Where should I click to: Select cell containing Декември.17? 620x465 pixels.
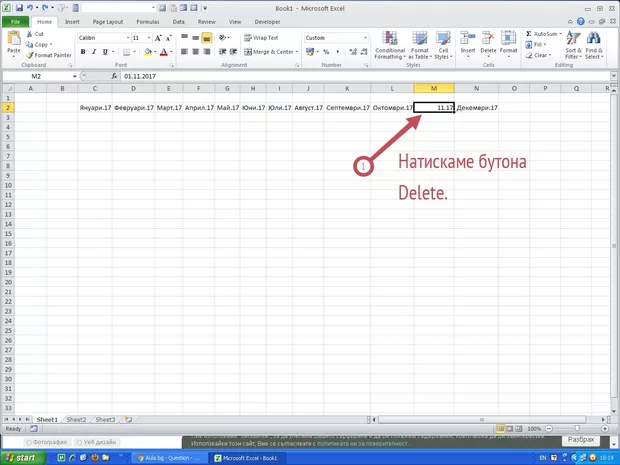pos(477,107)
